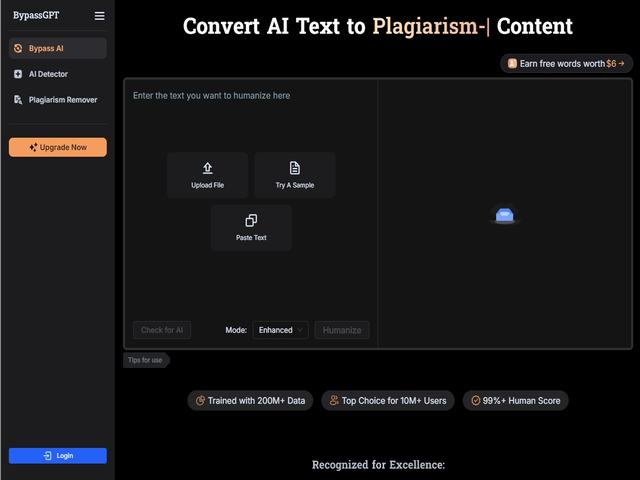Click the Plagiarism Remover sidebar icon
This screenshot has height=480, width=640.
click(18, 100)
